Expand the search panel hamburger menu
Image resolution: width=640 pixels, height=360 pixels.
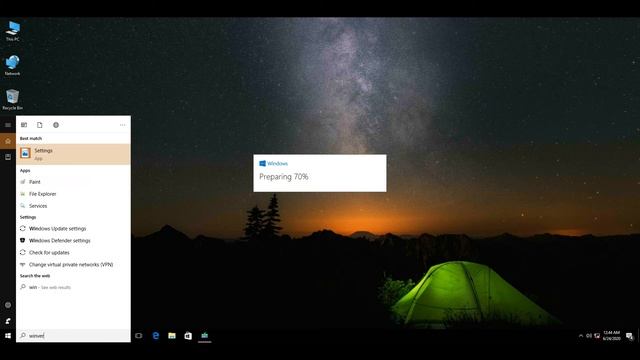[8, 125]
